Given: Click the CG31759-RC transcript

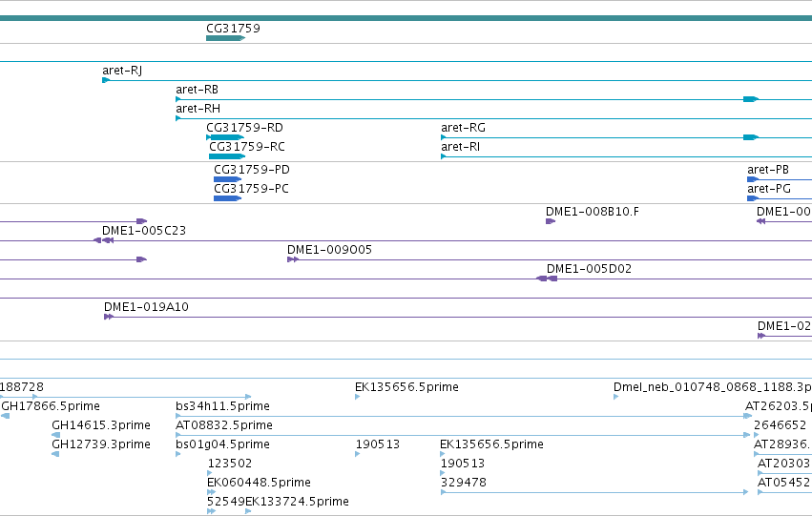Looking at the screenshot, I should (x=247, y=147).
